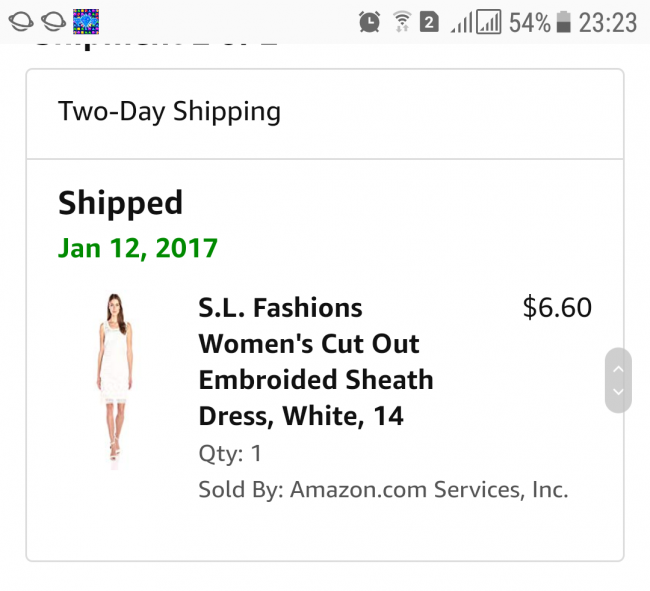This screenshot has width=650, height=591.
Task: Tap the Wi-Fi signal status icon
Action: 401,21
